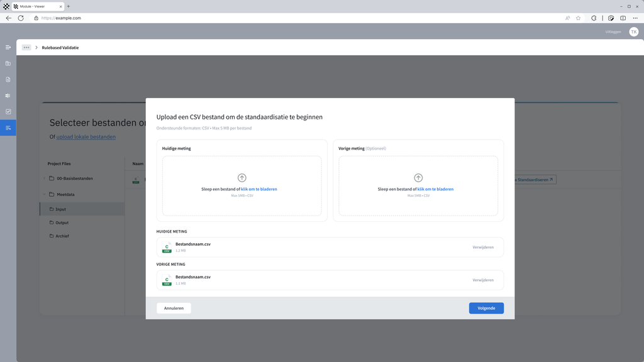
Task: Click upload arrow icon in Huidige meting dropzone
Action: tap(242, 178)
